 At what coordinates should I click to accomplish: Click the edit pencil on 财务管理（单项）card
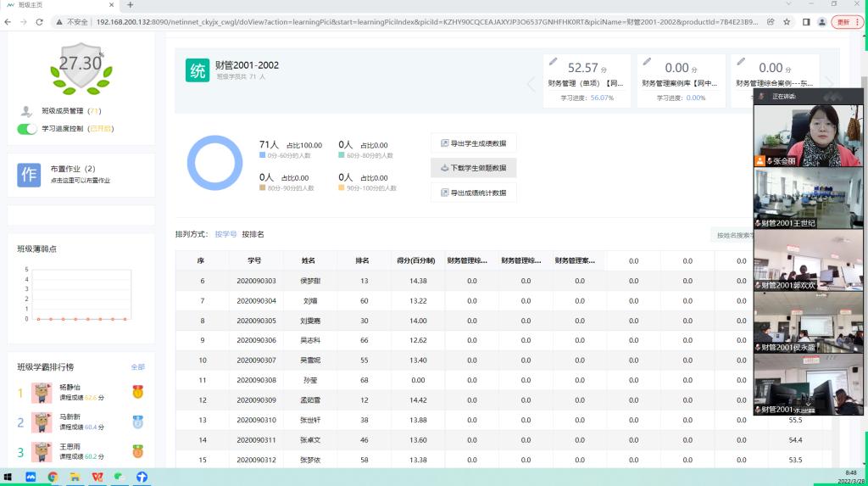(x=554, y=61)
